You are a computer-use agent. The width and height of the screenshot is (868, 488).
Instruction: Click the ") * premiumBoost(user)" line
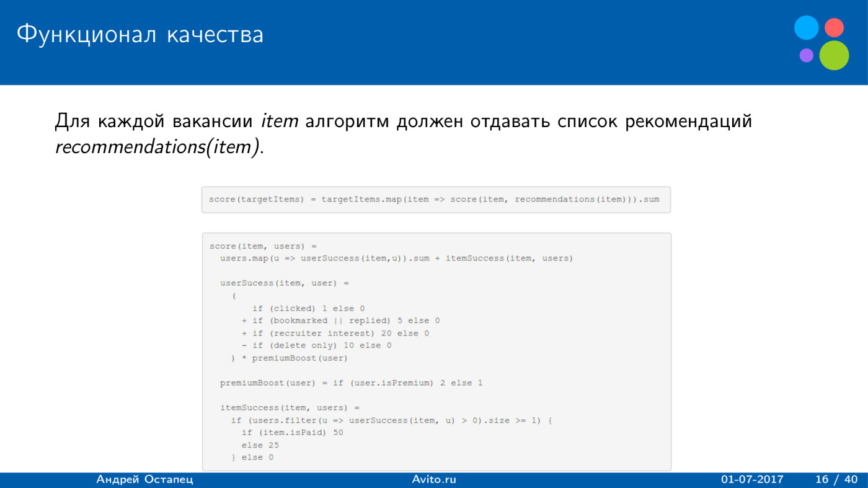[x=289, y=358]
